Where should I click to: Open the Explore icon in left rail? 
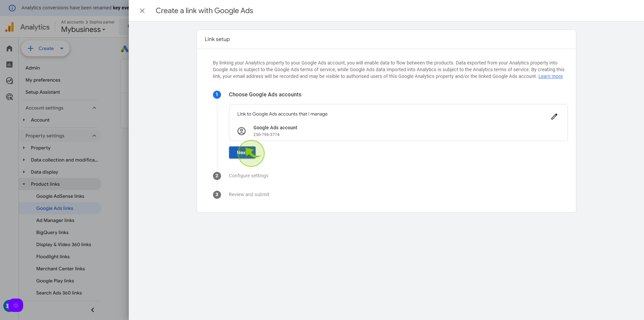(x=9, y=81)
